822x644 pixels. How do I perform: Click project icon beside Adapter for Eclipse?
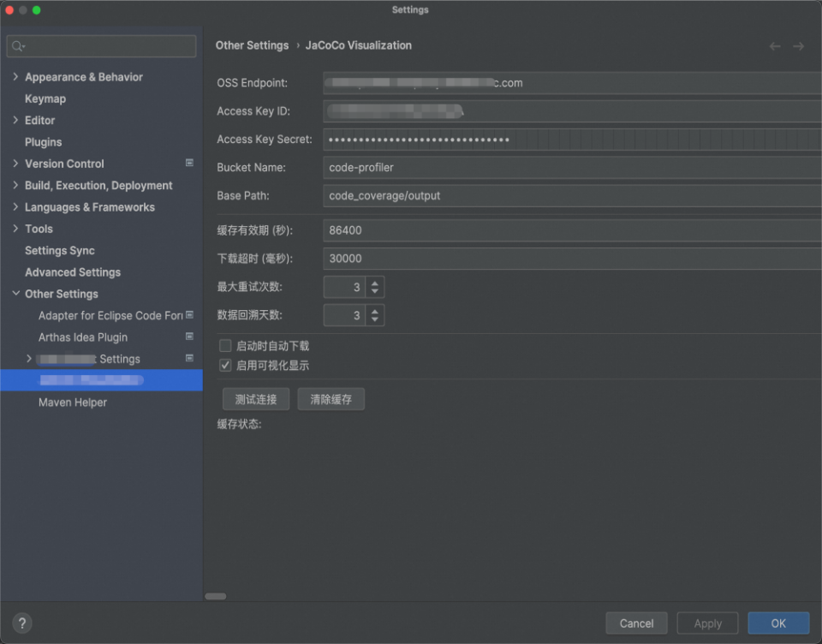[190, 314]
